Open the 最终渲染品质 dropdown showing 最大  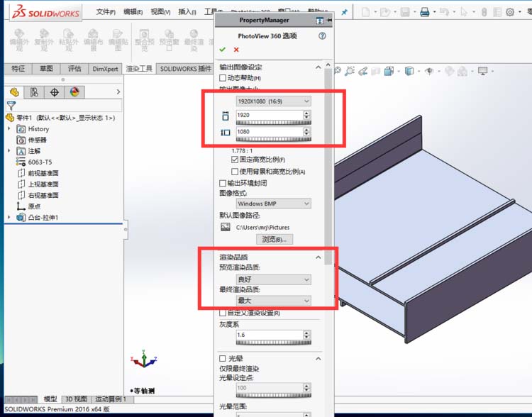pyautogui.click(x=274, y=301)
